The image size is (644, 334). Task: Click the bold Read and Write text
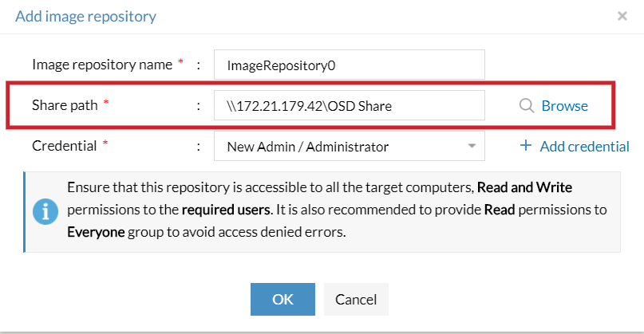pyautogui.click(x=524, y=188)
